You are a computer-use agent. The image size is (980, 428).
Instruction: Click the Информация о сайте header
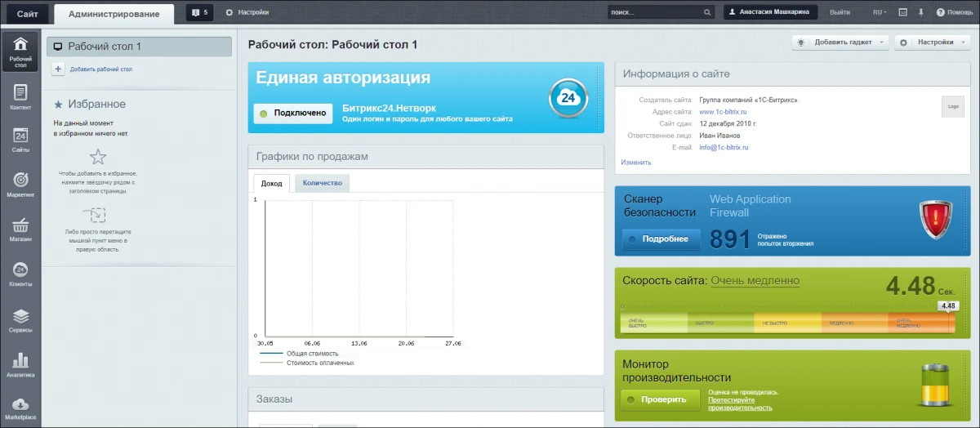[x=792, y=74]
